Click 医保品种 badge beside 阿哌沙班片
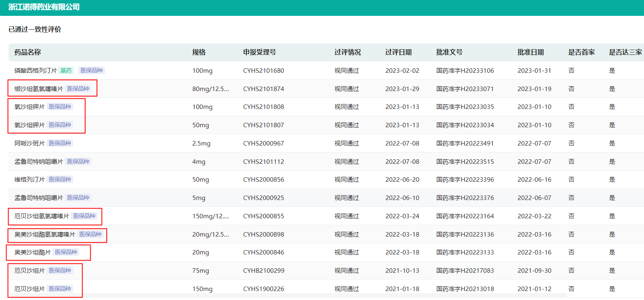This screenshot has width=644, height=300. pyautogui.click(x=60, y=143)
